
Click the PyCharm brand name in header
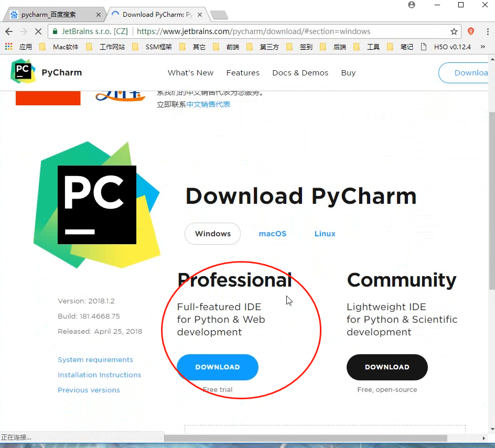point(61,72)
